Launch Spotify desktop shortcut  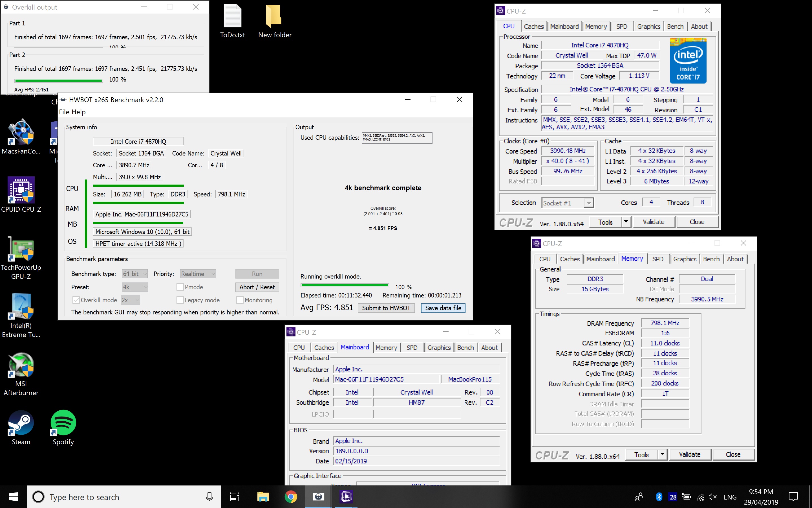point(63,427)
